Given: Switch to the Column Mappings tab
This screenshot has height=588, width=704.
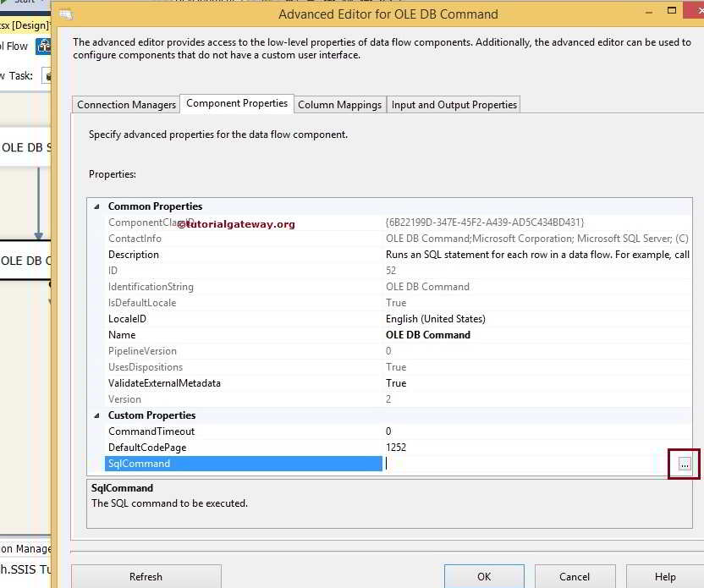Looking at the screenshot, I should pos(339,104).
